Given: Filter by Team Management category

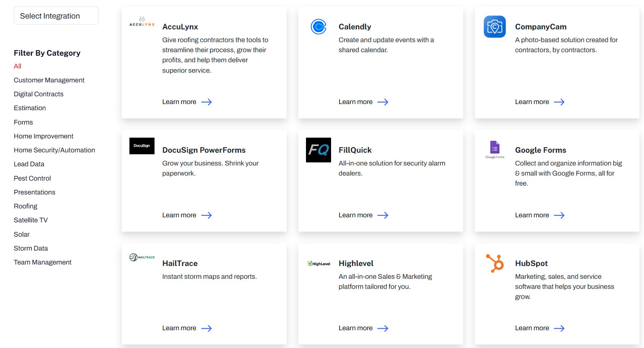Looking at the screenshot, I should click(x=42, y=262).
